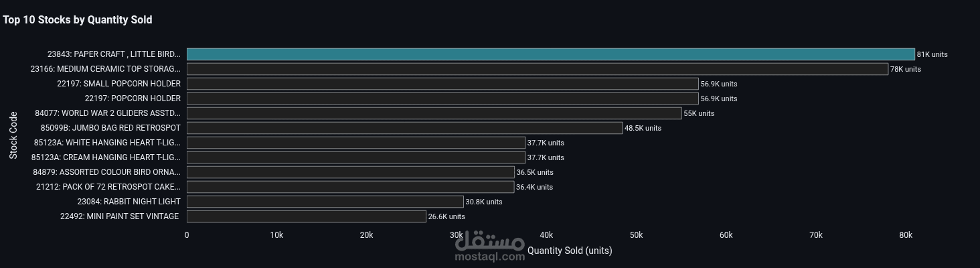Click the SMALL POPCORN HOLDER bar

coord(442,84)
